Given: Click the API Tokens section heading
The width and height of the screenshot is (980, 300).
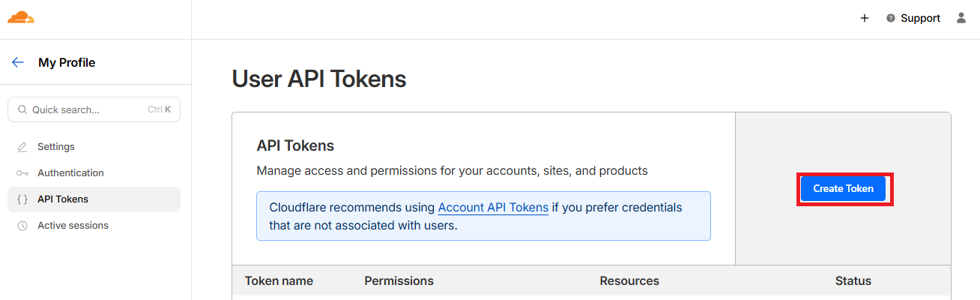Looking at the screenshot, I should (295, 145).
